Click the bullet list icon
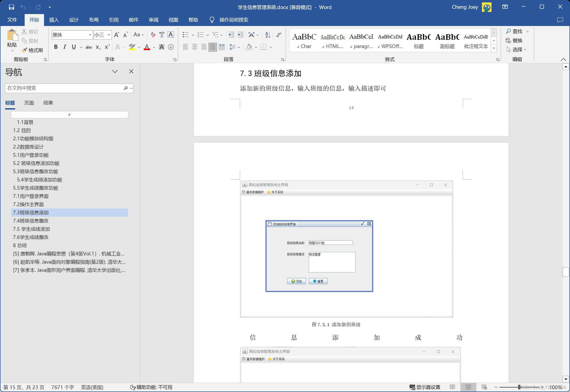Viewport: 570px width, 392px height. 186,35
